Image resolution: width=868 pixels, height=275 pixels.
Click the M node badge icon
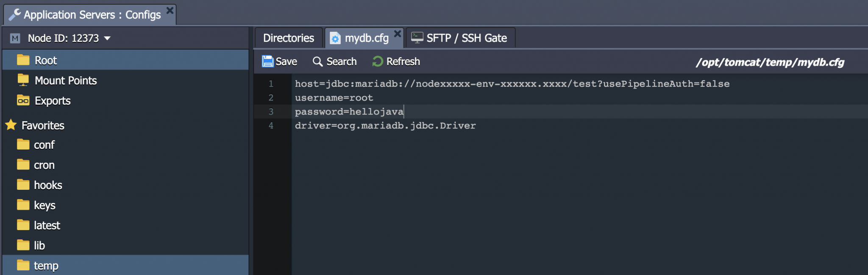(15, 38)
